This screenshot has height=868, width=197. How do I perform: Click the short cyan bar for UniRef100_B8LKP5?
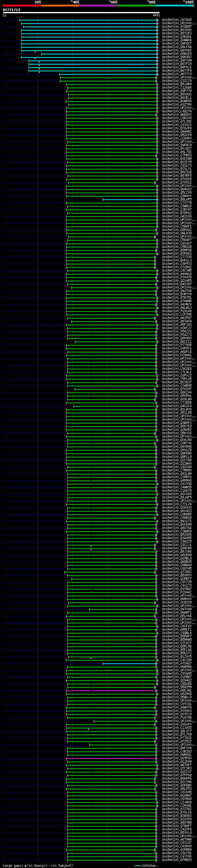[130, 200]
